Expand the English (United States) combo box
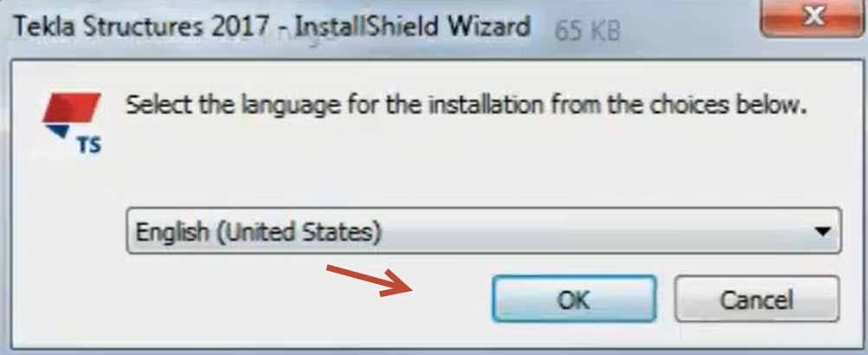Image resolution: width=868 pixels, height=355 pixels. point(484,230)
